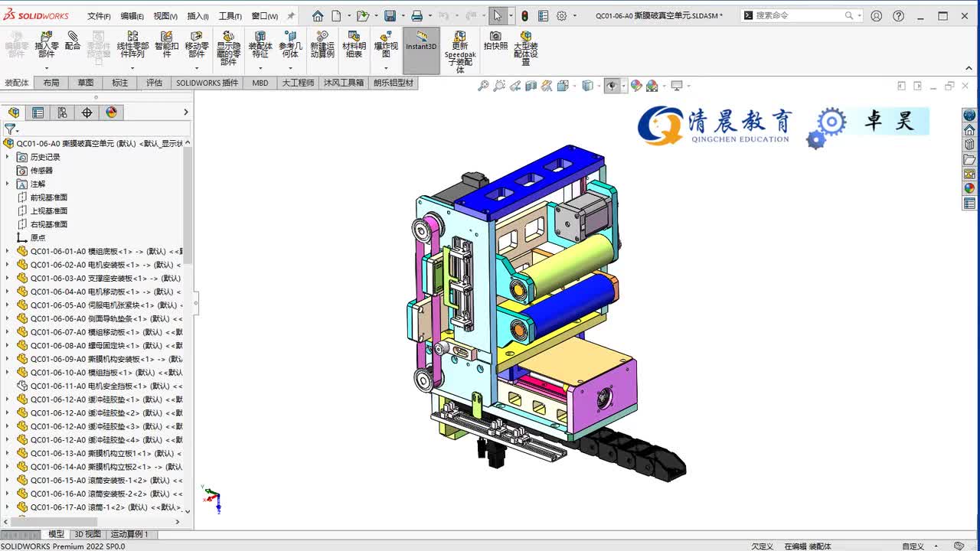This screenshot has height=551, width=980.
Task: Expand the FeatureManager tab strip arrow
Action: 185,112
